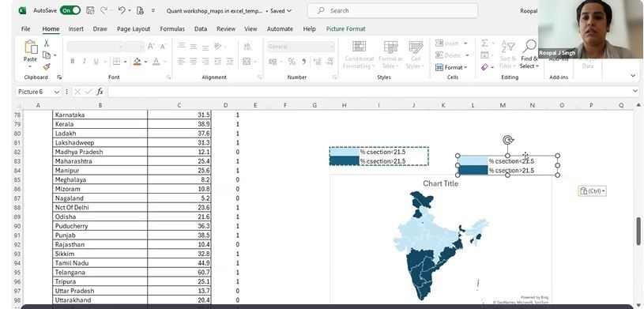Click the Format as Table button
Viewport: 644px width, 309px height.
(x=390, y=55)
